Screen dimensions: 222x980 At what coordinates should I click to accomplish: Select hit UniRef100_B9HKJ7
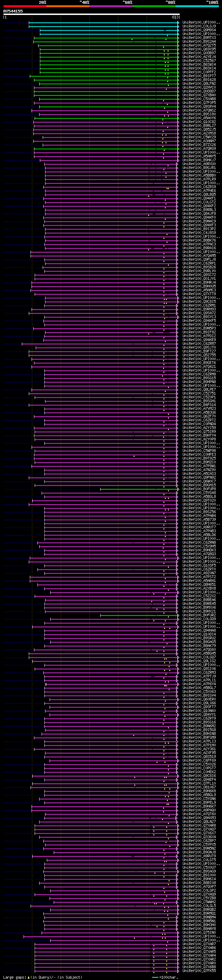pyautogui.click(x=199, y=160)
